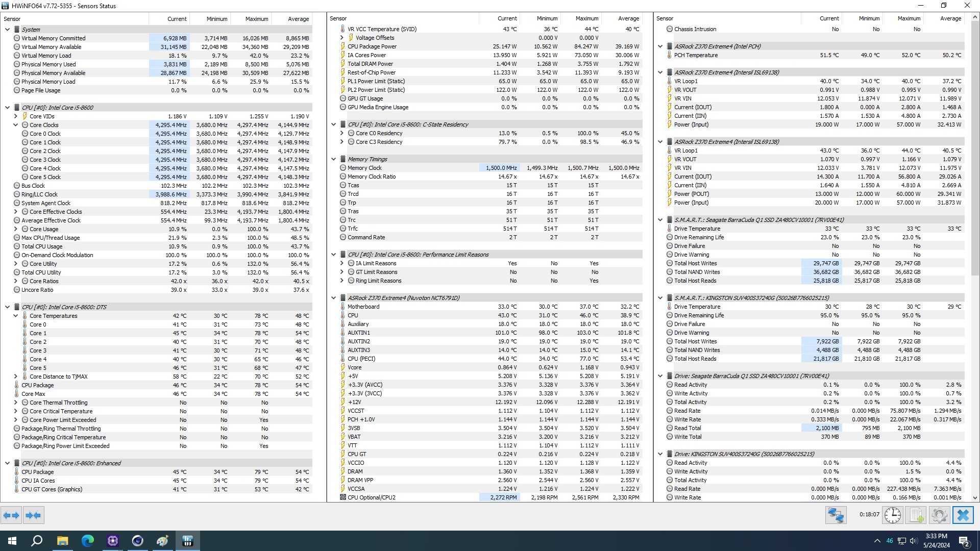Open the remote network sensors button
The width and height of the screenshot is (980, 551).
coord(836,515)
